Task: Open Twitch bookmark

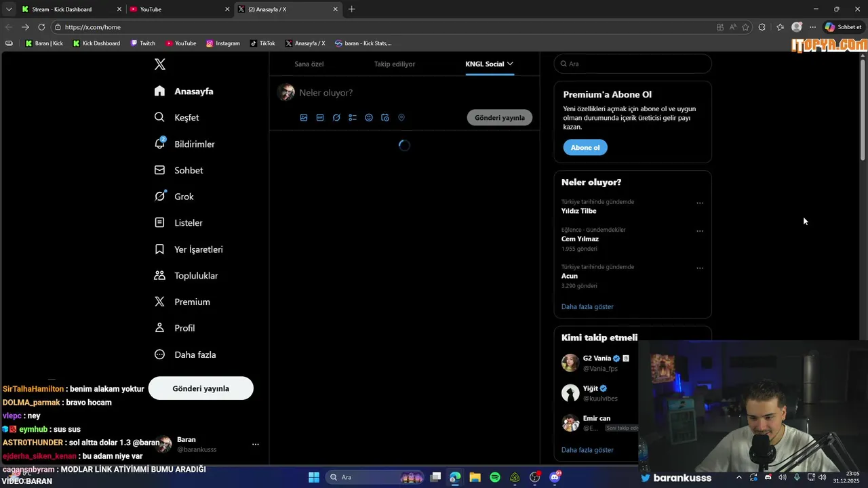Action: 143,43
